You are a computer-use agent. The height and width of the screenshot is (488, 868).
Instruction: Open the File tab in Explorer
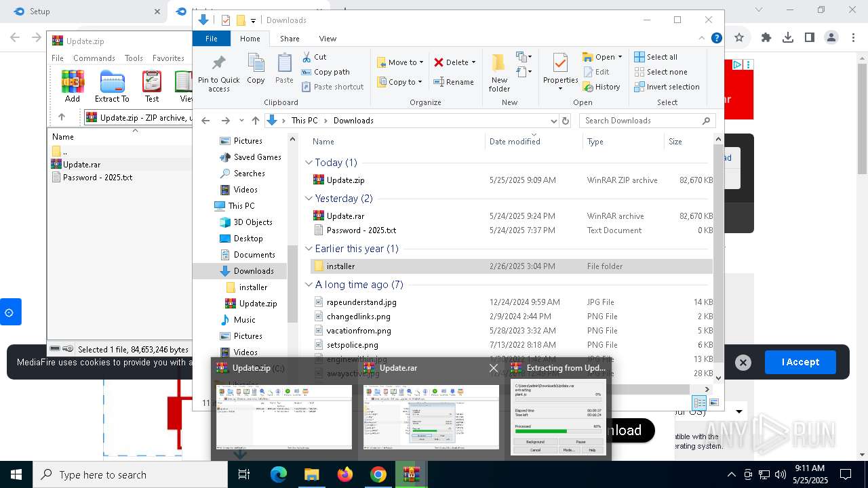212,39
